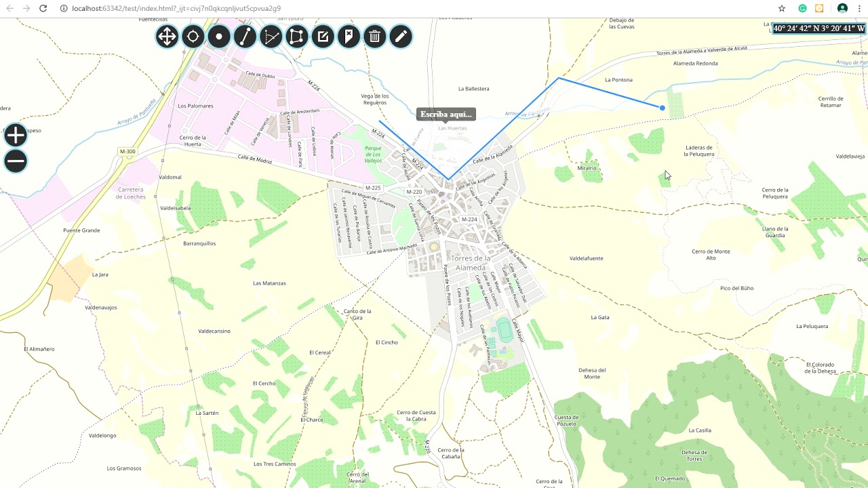Image resolution: width=868 pixels, height=488 pixels.
Task: Open the orange browser extension icon
Action: (x=819, y=8)
